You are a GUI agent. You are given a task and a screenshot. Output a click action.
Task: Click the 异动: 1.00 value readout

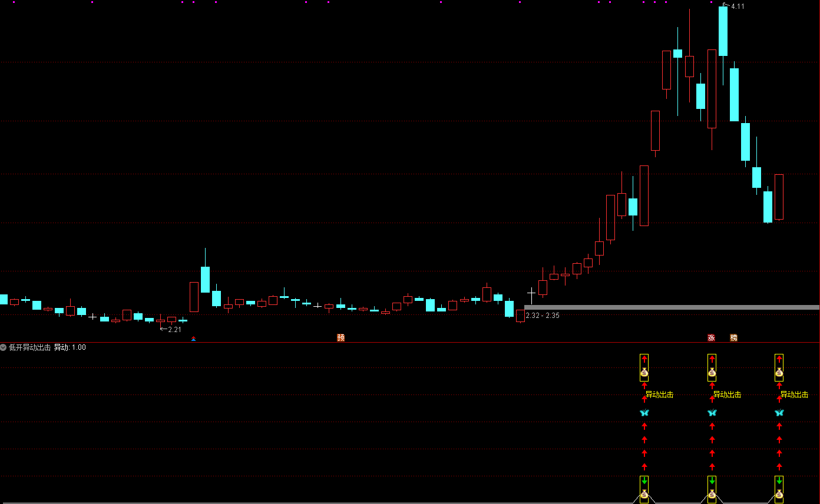pos(70,347)
